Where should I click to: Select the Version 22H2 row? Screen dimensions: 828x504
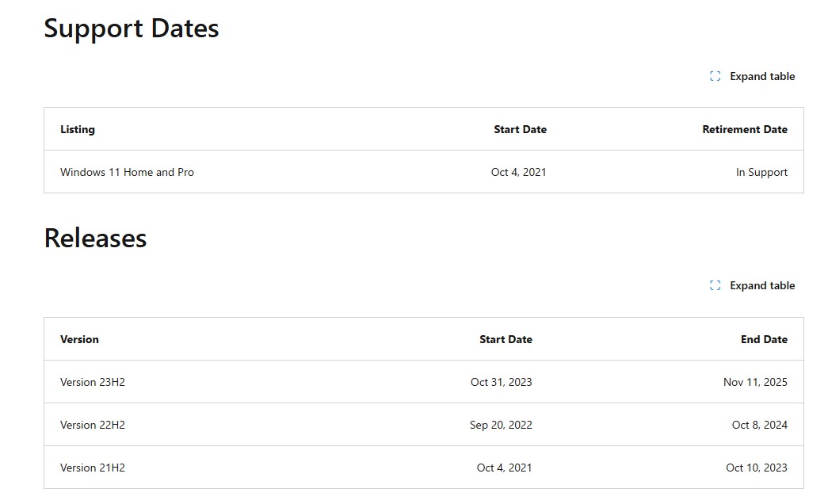point(423,425)
